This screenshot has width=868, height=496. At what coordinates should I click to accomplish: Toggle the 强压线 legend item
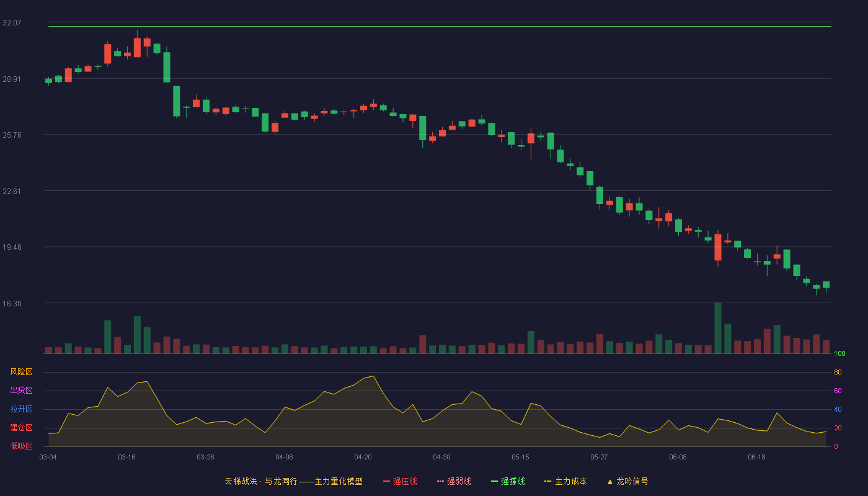pyautogui.click(x=400, y=481)
